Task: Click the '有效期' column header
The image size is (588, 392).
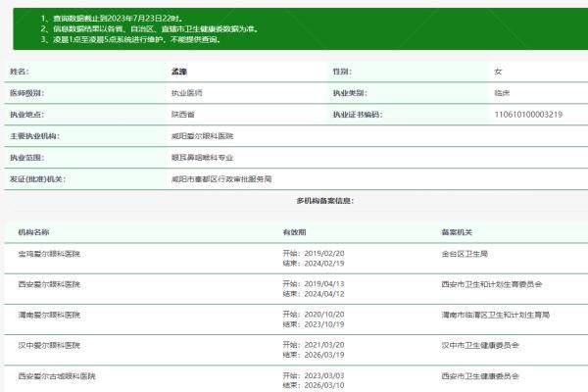Action: click(x=294, y=232)
